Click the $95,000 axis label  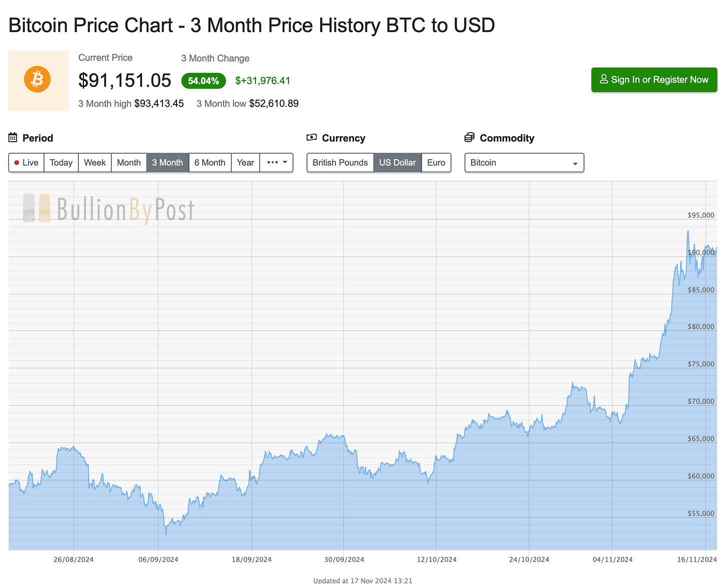coord(701,215)
